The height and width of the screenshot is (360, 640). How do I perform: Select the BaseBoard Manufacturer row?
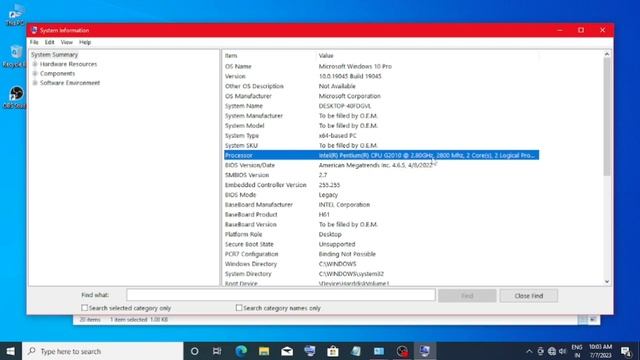pos(381,204)
